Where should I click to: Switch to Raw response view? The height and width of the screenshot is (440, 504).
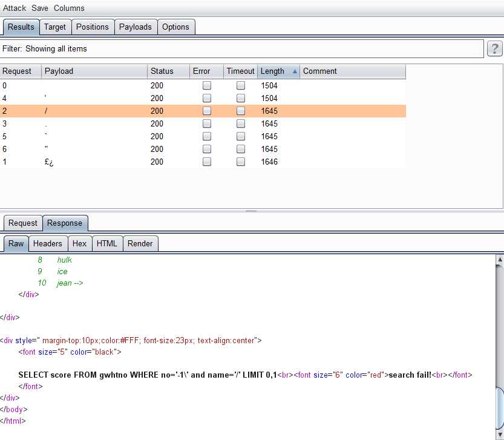click(x=16, y=243)
